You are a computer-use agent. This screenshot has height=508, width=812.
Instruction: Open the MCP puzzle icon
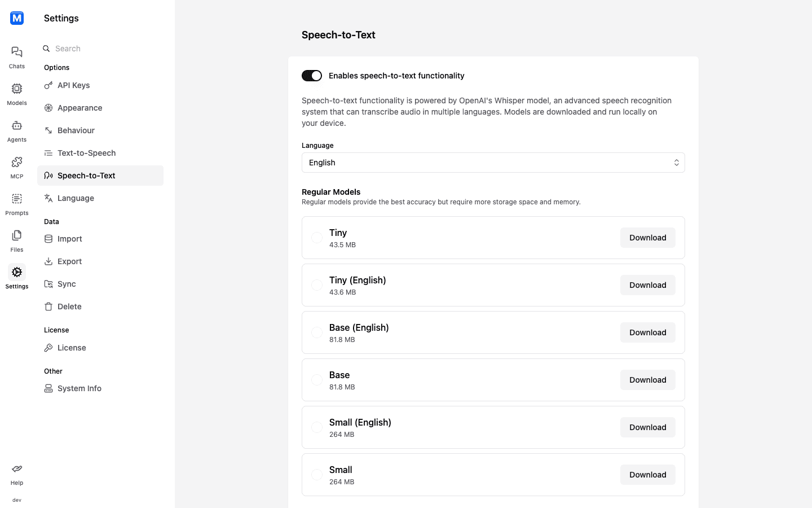tap(17, 162)
